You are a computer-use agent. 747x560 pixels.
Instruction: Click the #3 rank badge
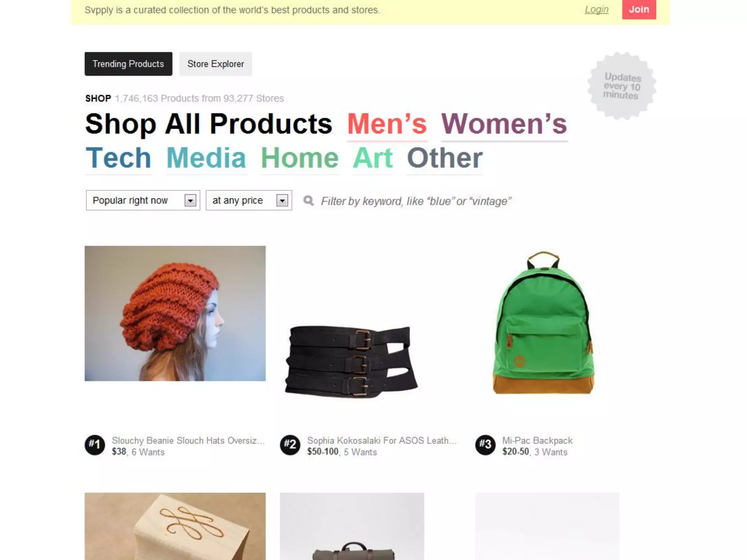(x=485, y=445)
